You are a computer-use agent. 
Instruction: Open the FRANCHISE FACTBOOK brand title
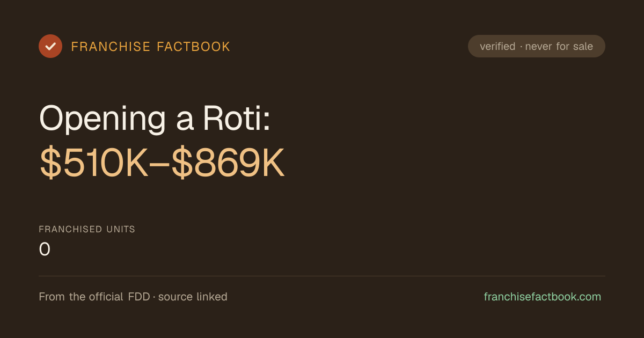pos(151,47)
